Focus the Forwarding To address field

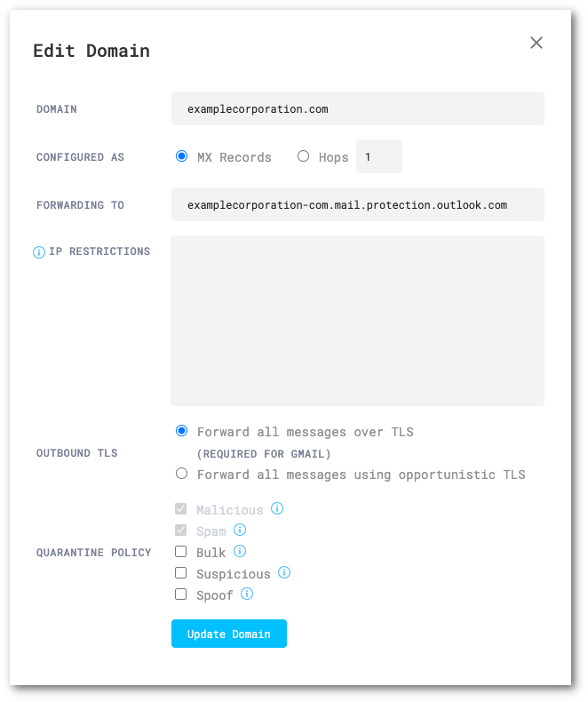point(357,204)
